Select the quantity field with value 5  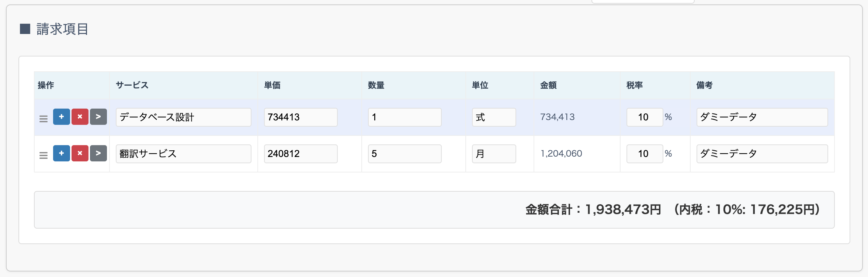405,154
